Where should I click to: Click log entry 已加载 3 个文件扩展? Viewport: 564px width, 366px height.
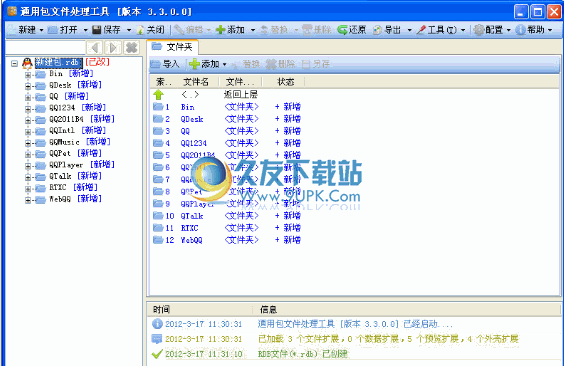[388, 339]
